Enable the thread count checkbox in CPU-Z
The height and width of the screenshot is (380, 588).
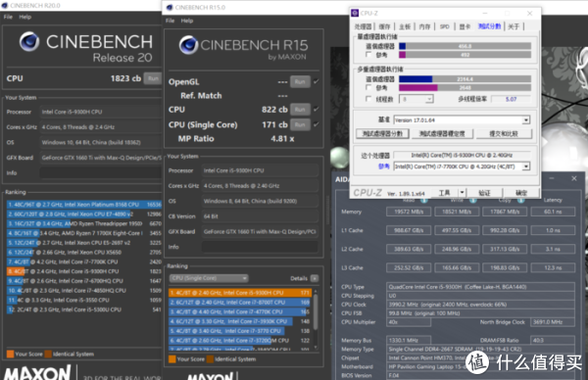(x=368, y=99)
